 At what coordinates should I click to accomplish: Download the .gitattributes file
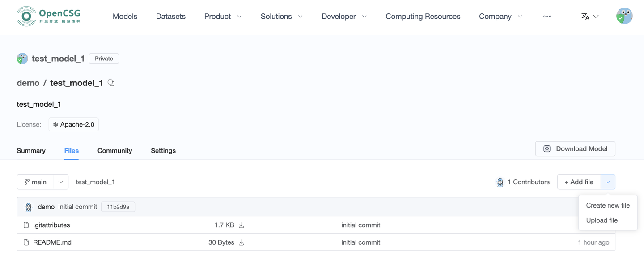pos(241,225)
